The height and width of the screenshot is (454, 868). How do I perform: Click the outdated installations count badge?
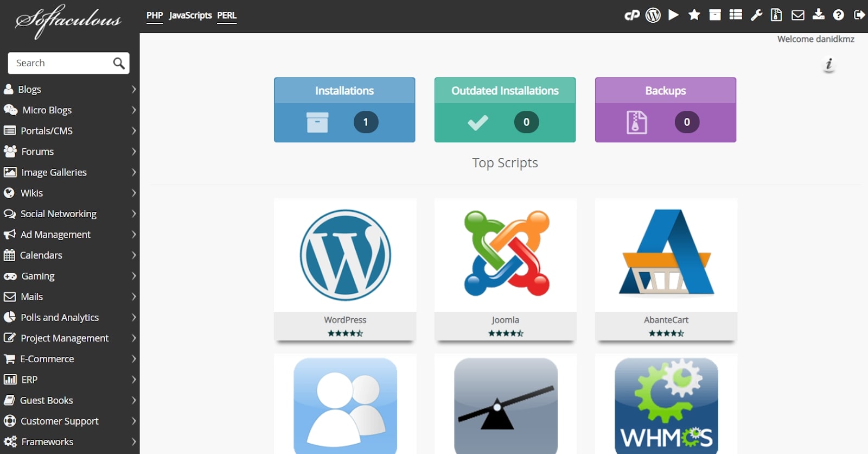point(526,122)
